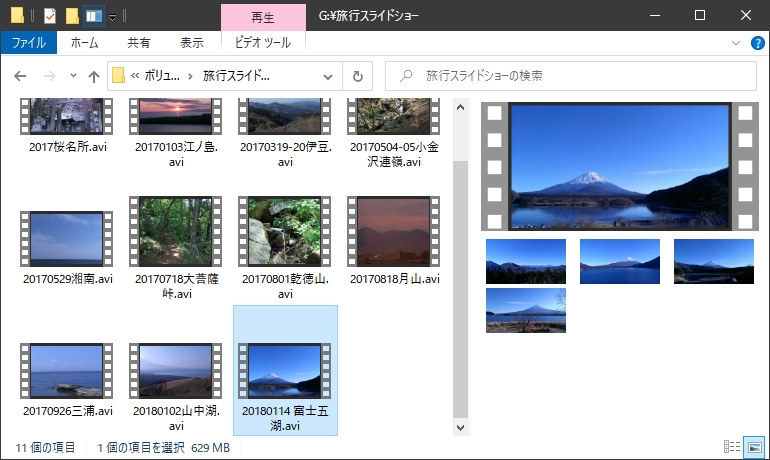This screenshot has width=770, height=460.
Task: Click the 20170801乾徳山.avi file name
Action: pyautogui.click(x=285, y=286)
